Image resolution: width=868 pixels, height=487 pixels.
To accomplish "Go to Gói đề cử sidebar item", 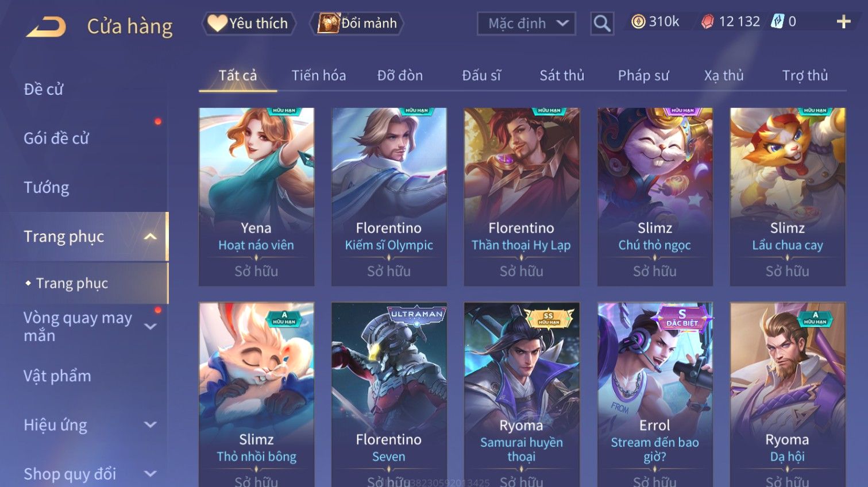I will coord(56,138).
